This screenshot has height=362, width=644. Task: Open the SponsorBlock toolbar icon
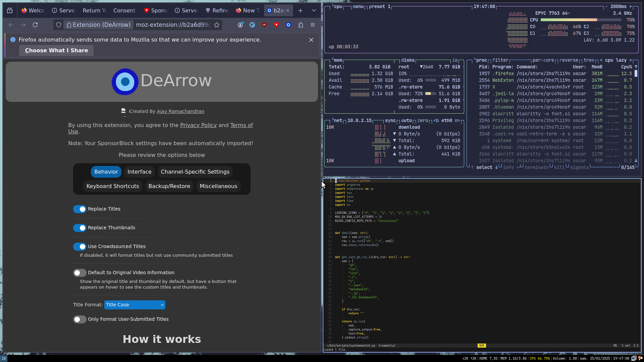[276, 25]
